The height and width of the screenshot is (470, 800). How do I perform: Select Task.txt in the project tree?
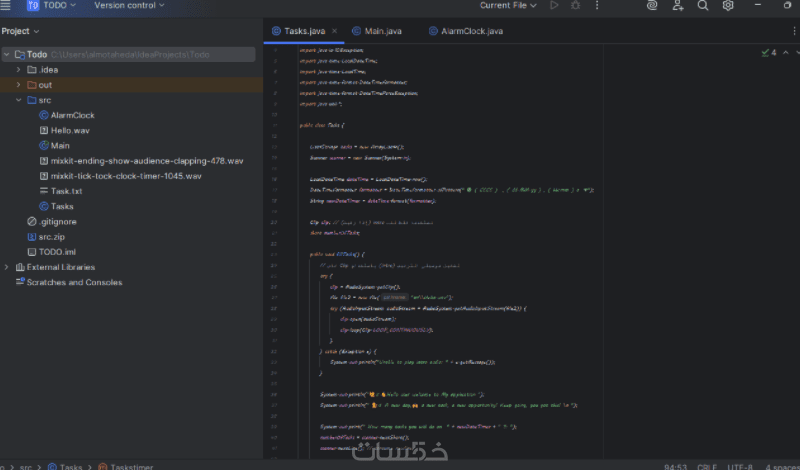coord(66,191)
